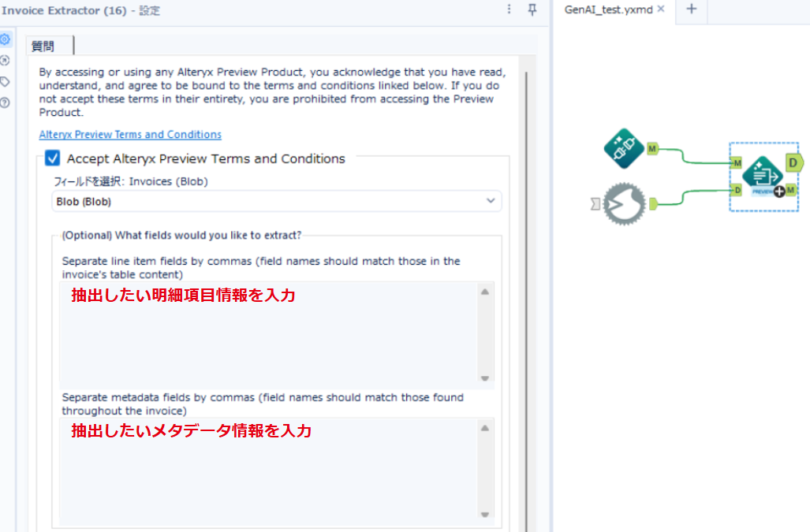Click into the metadata fields text box
This screenshot has width=810, height=532.
pos(269,470)
